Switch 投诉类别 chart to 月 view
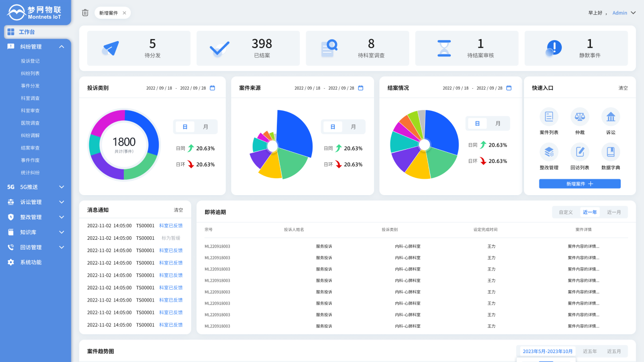 [x=206, y=127]
